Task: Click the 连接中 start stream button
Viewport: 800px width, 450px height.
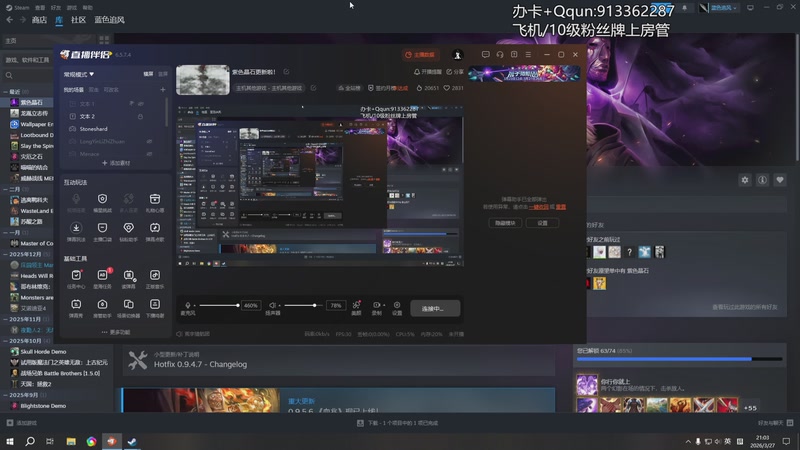Action: point(435,309)
